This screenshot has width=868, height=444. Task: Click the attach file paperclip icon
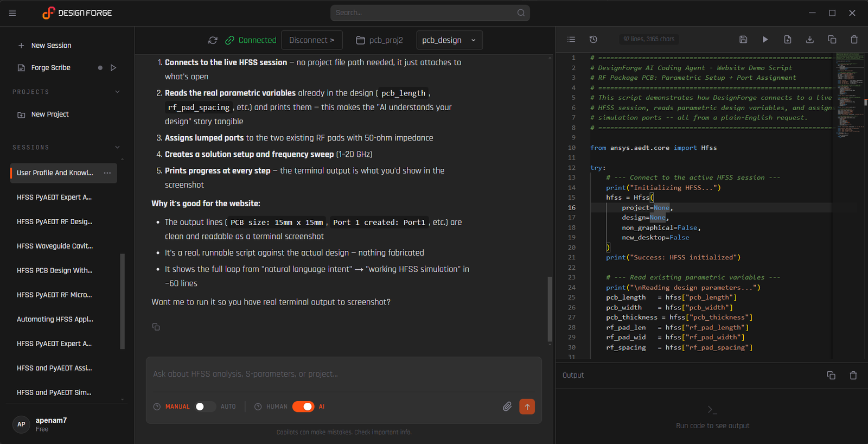(507, 407)
